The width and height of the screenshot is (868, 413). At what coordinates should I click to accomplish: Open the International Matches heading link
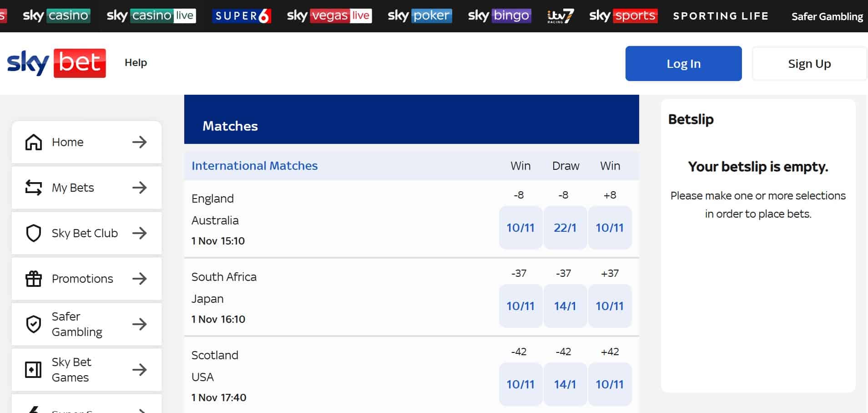(x=254, y=166)
